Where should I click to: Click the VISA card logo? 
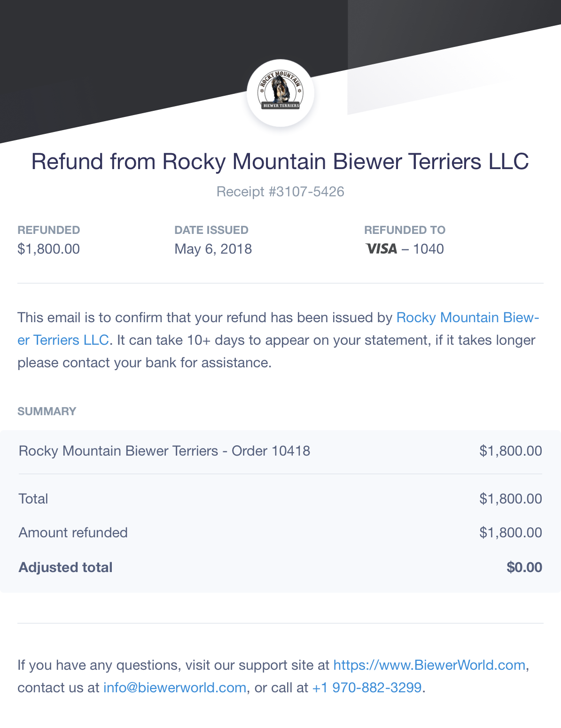pos(382,249)
